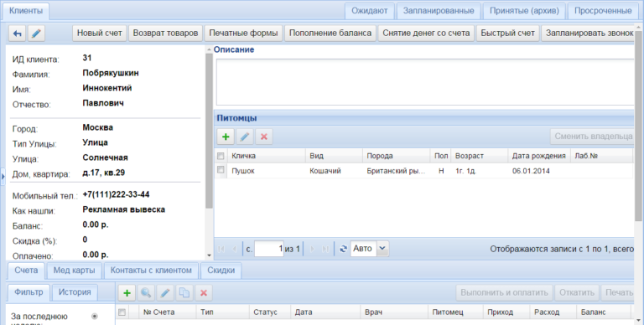Viewport: 644px width, 325px height.
Task: Toggle select-all checkbox in pets header
Action: click(x=221, y=156)
